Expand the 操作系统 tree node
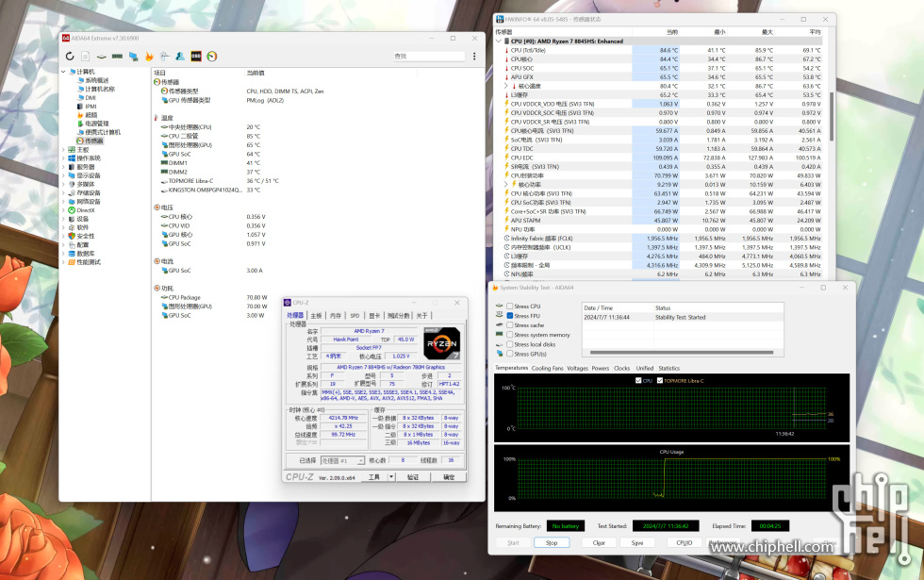The height and width of the screenshot is (580, 924). pos(64,158)
